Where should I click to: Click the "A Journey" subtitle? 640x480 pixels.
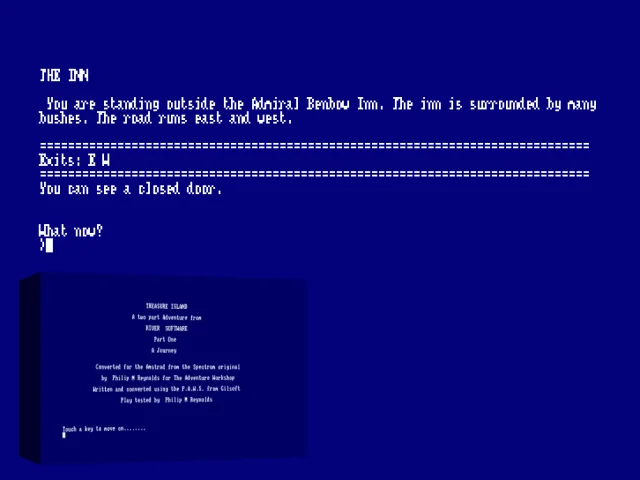pos(164,350)
